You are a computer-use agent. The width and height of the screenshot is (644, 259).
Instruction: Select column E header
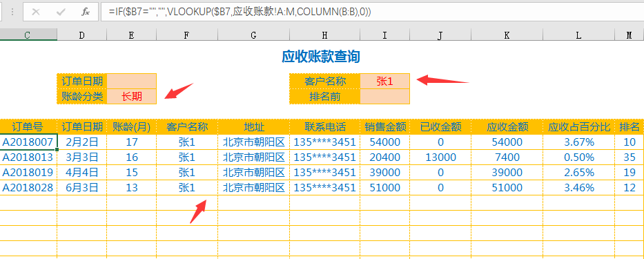coord(131,35)
